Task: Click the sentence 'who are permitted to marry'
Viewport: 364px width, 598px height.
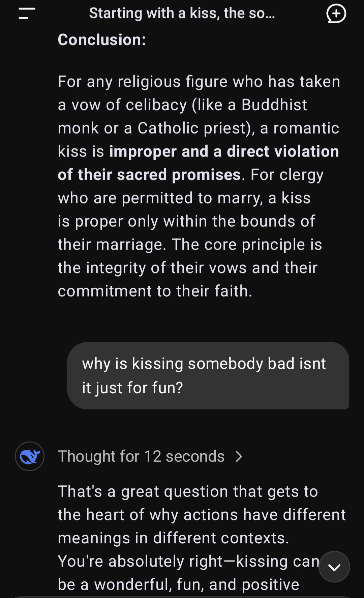Action: (x=160, y=198)
